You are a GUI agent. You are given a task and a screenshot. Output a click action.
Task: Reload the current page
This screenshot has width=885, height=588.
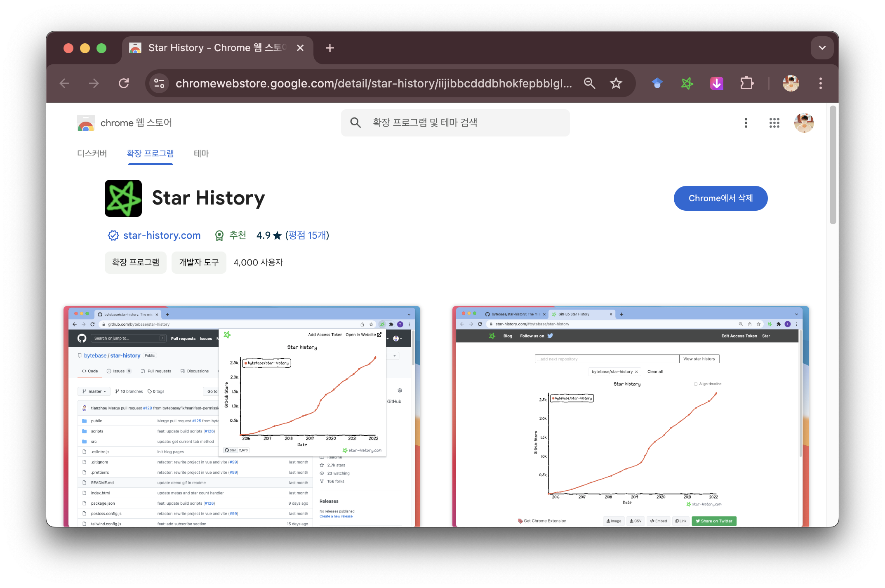[x=124, y=84]
